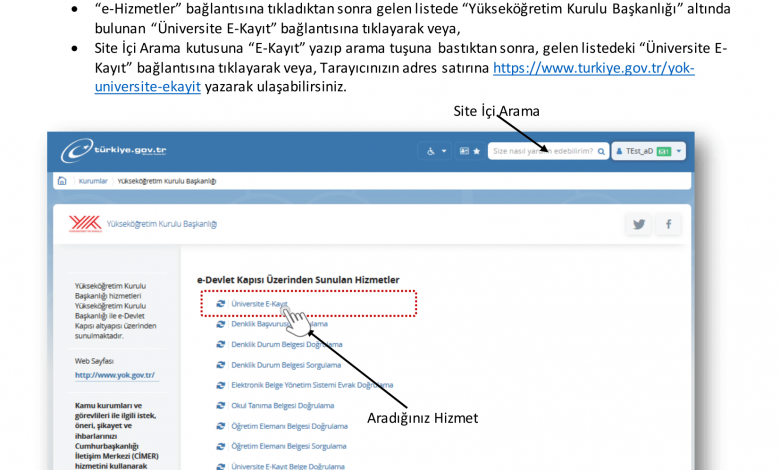Open Öğretim Elemanı Belgesi Sorgulama
The width and height of the screenshot is (780, 470).
click(289, 446)
